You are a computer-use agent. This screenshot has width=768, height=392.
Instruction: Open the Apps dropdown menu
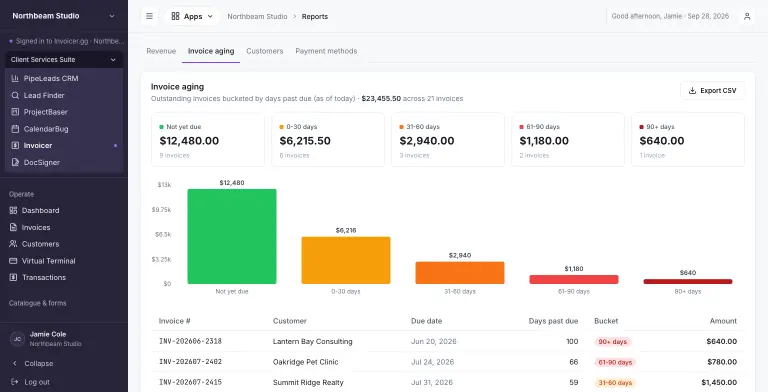pos(192,16)
